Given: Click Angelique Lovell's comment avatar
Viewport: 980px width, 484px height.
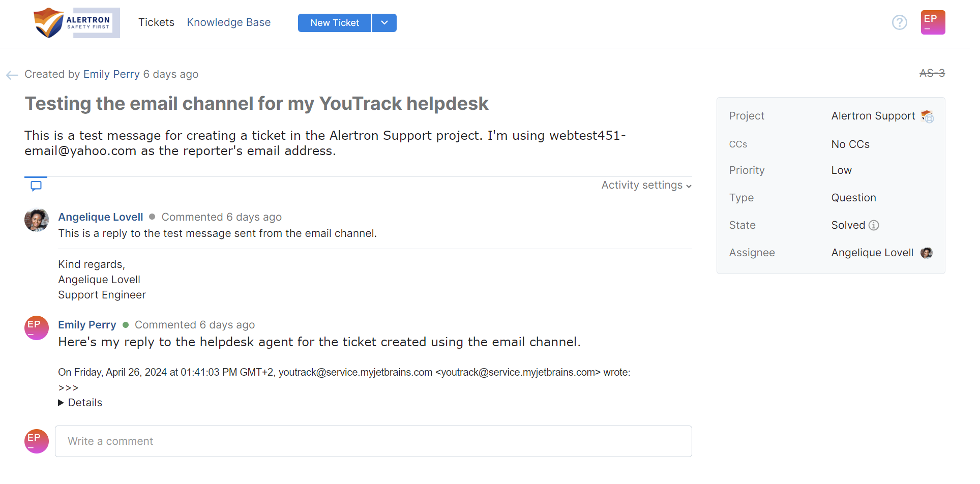Looking at the screenshot, I should (37, 220).
